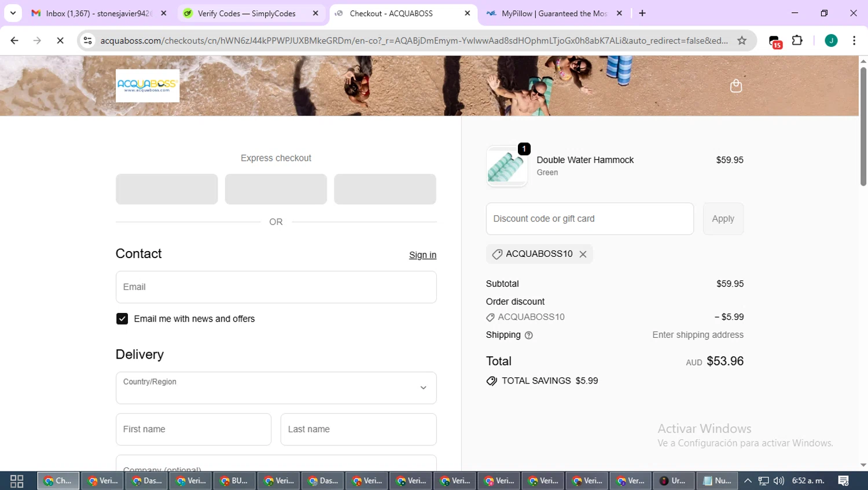Image resolution: width=868 pixels, height=490 pixels.
Task: Go back to the previous page
Action: tap(14, 40)
